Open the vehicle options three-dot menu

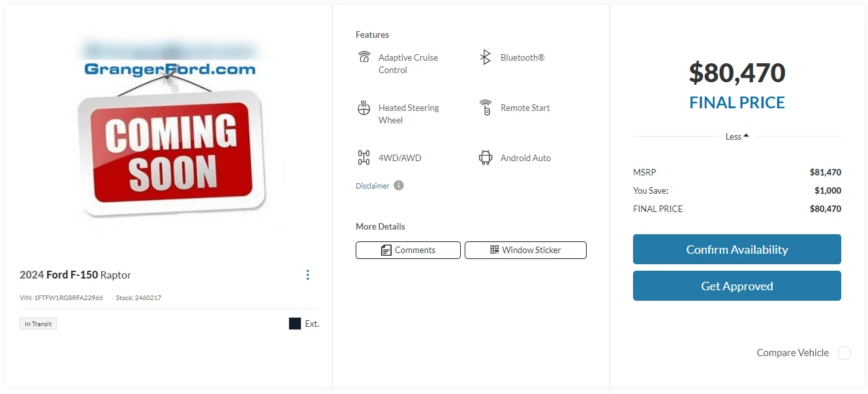click(308, 275)
